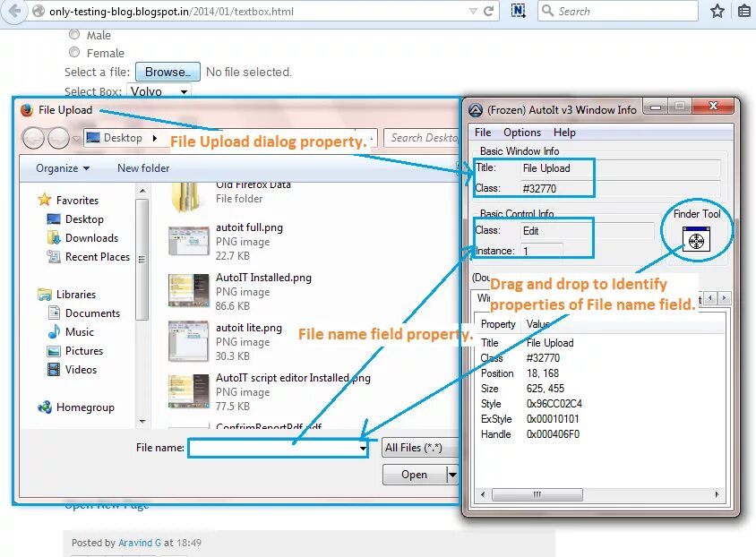Click the Open button

414,475
